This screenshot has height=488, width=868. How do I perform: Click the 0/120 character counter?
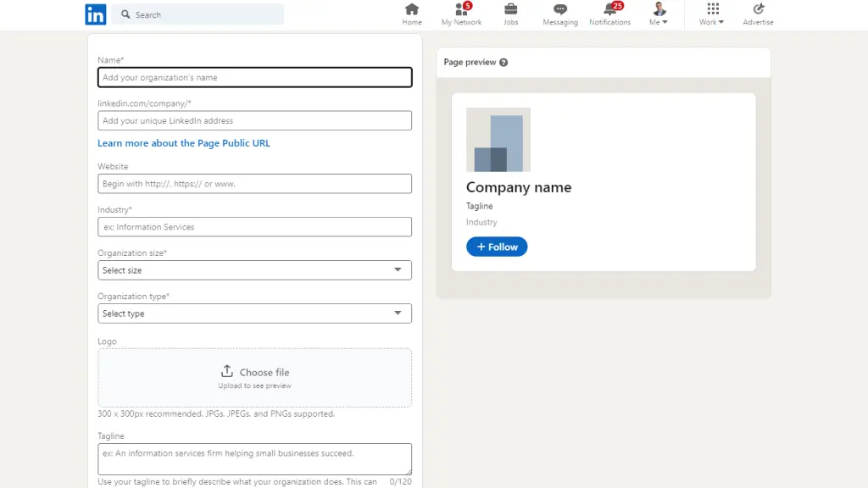400,481
